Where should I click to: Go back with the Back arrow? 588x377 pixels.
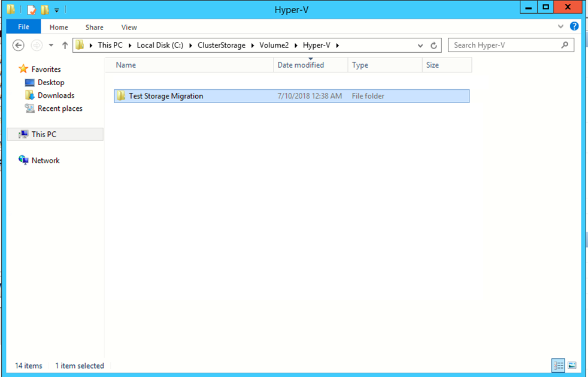tap(18, 46)
